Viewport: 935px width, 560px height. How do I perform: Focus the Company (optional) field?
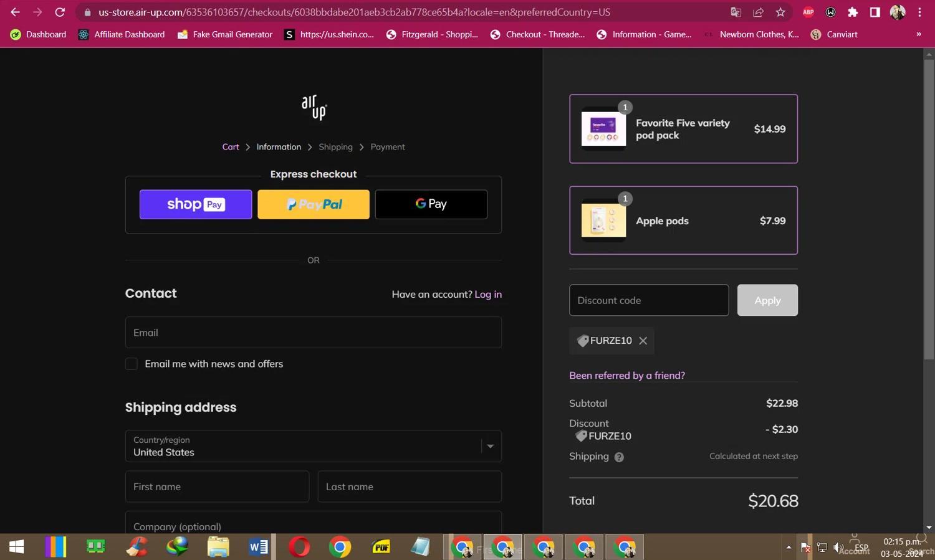(x=314, y=523)
